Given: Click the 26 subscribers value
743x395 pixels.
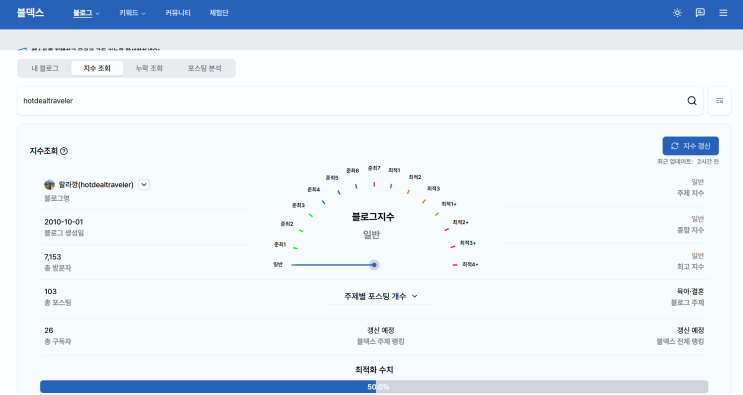Looking at the screenshot, I should (48, 330).
